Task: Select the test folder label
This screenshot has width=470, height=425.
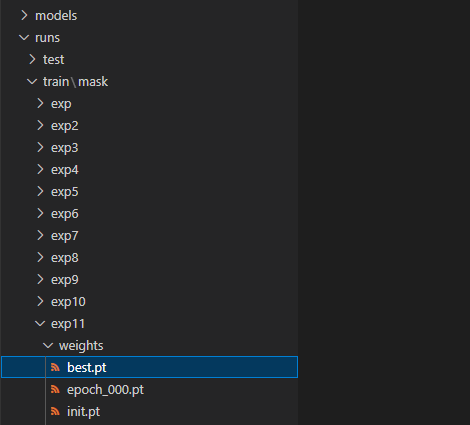Action: click(53, 60)
